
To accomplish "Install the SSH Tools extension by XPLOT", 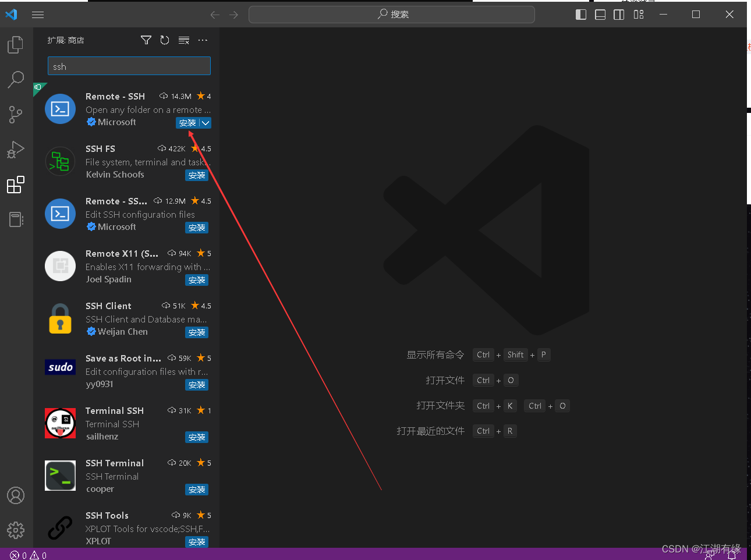I will [x=197, y=542].
